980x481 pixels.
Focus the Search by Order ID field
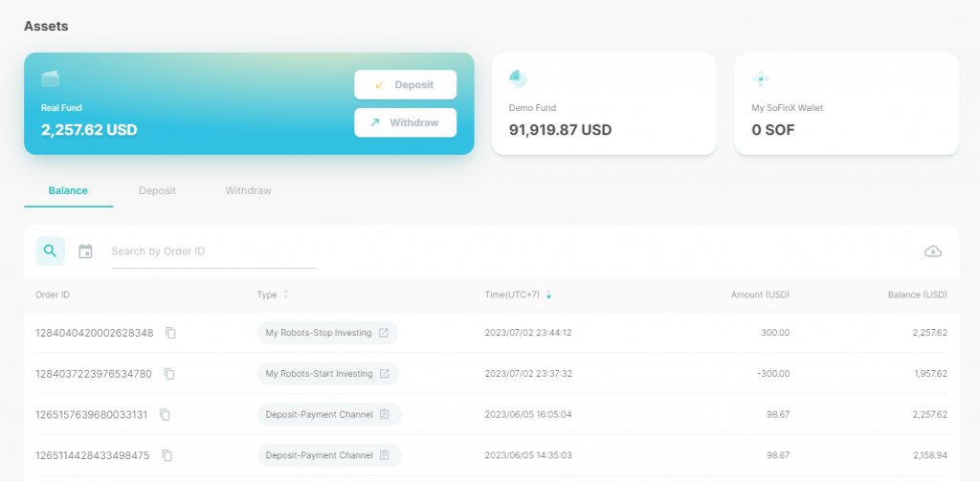click(x=213, y=251)
